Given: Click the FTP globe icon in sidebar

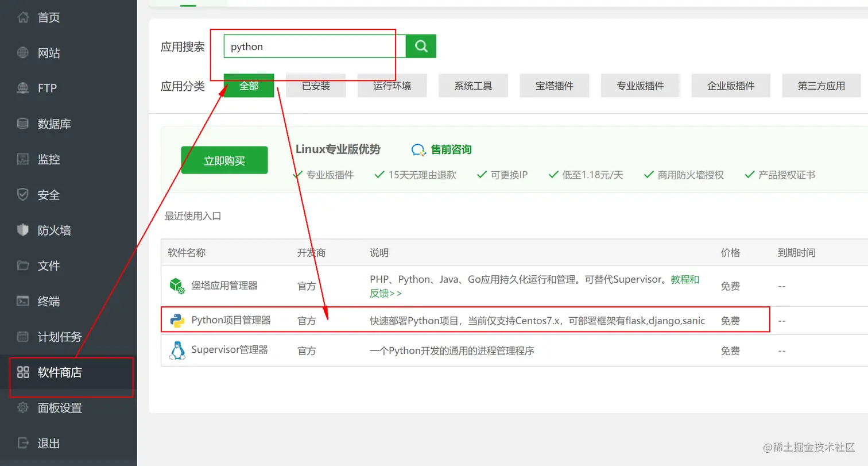Looking at the screenshot, I should tap(23, 88).
